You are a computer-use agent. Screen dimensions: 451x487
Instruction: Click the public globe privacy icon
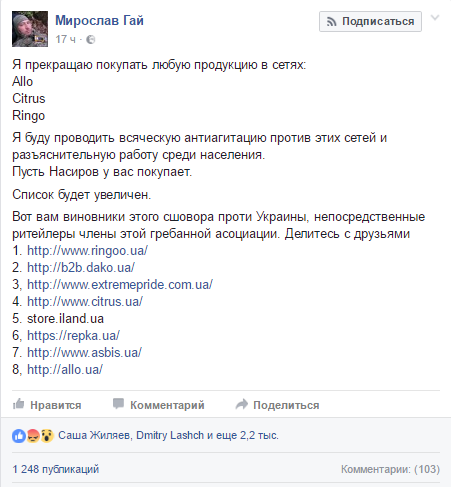tap(90, 40)
